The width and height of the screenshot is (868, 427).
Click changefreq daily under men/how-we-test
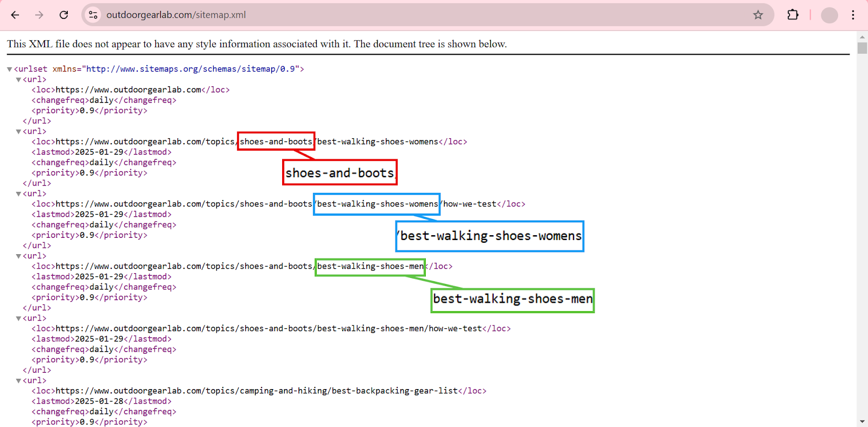coord(104,350)
